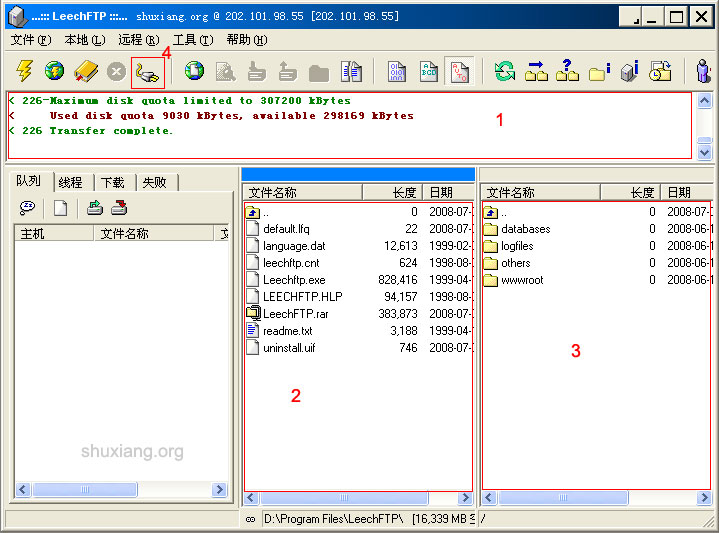The width and height of the screenshot is (719, 533).
Task: Open the 工具(T) menu
Action: 193,40
